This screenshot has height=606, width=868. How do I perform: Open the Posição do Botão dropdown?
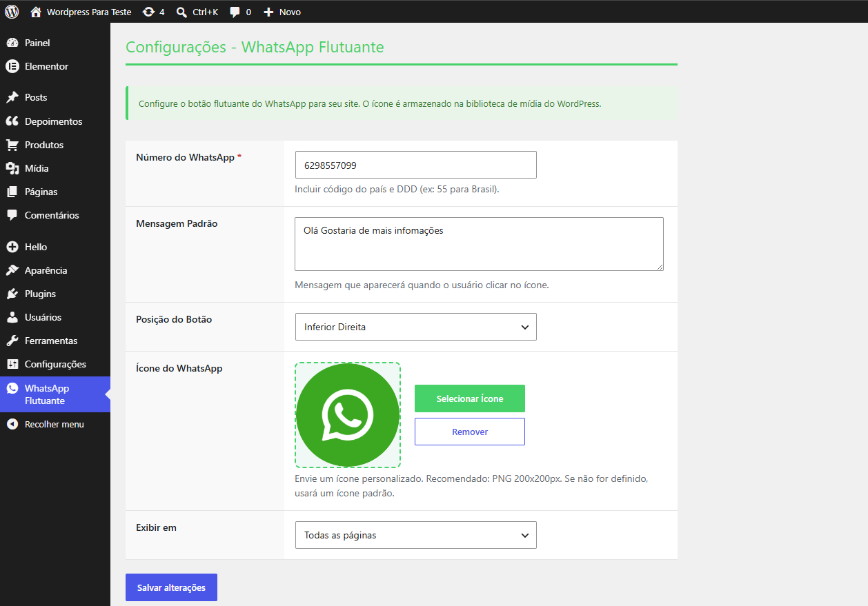point(415,327)
